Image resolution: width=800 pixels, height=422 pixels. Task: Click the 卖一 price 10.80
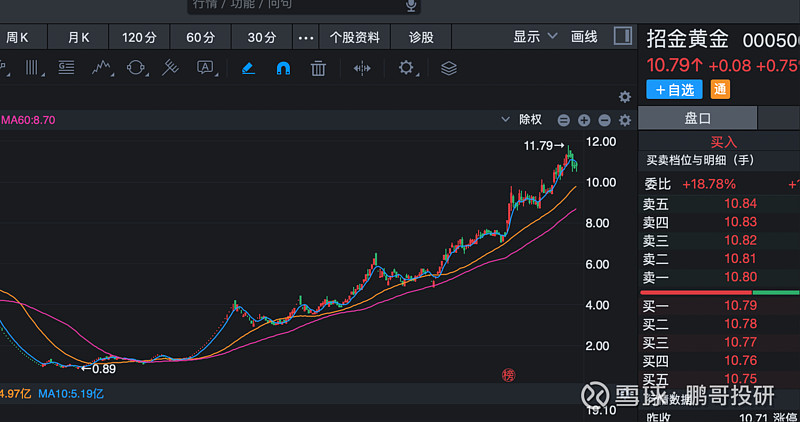(x=740, y=277)
